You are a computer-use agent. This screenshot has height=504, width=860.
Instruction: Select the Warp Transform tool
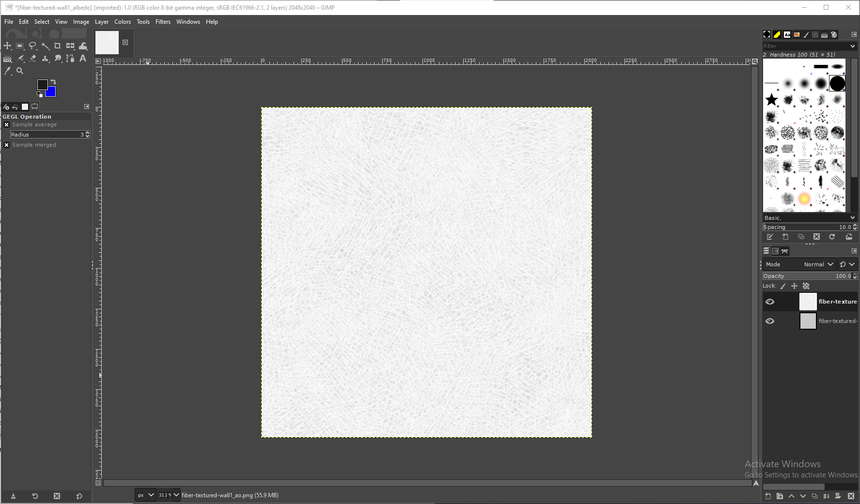83,46
